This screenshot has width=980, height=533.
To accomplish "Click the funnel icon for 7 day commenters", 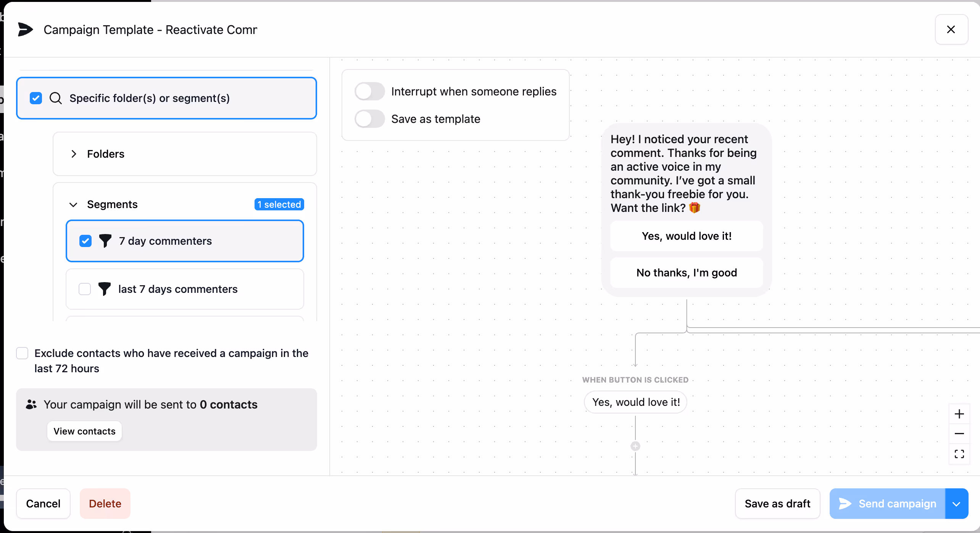I will (105, 241).
